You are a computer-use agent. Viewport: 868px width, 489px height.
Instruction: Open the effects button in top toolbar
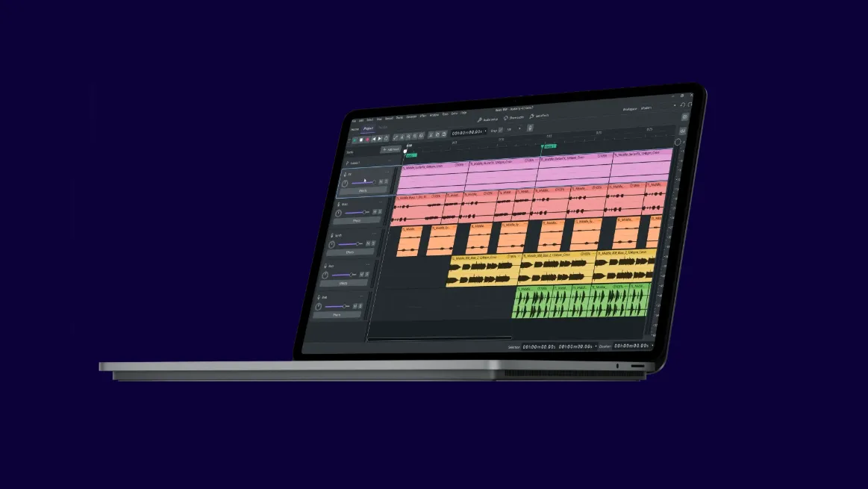tap(539, 116)
